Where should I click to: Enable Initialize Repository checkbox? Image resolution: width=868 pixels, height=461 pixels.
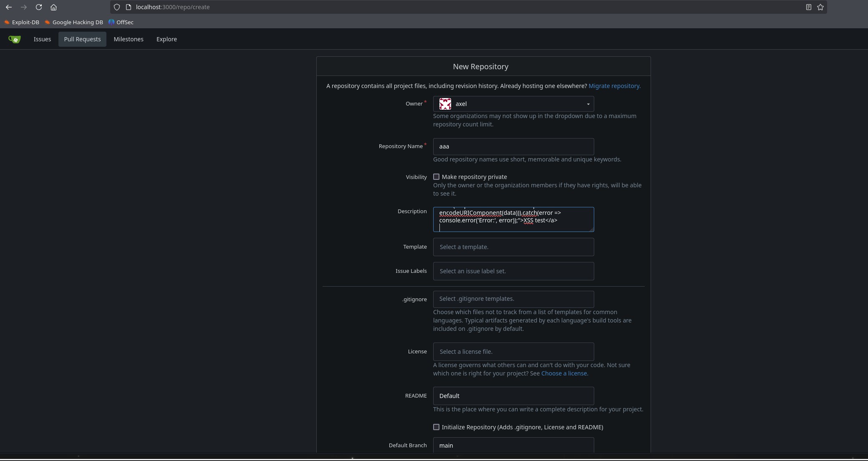coord(437,427)
